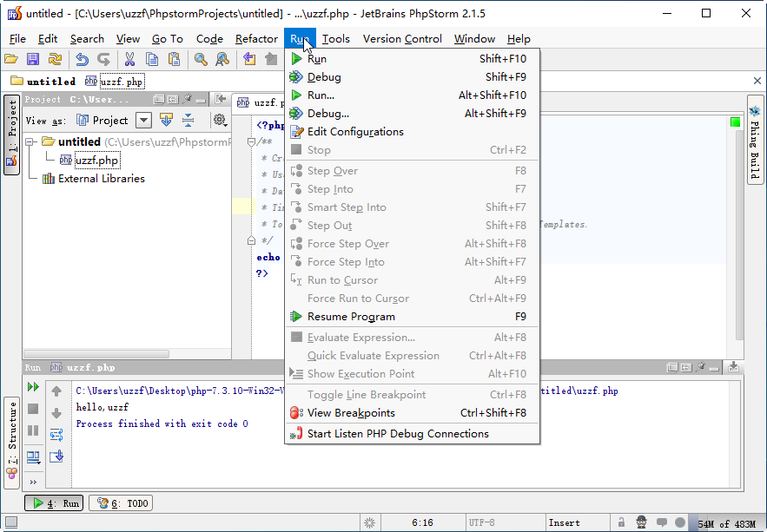
Task: Click the Scroll to end icon in Run console
Action: pyautogui.click(x=56, y=456)
